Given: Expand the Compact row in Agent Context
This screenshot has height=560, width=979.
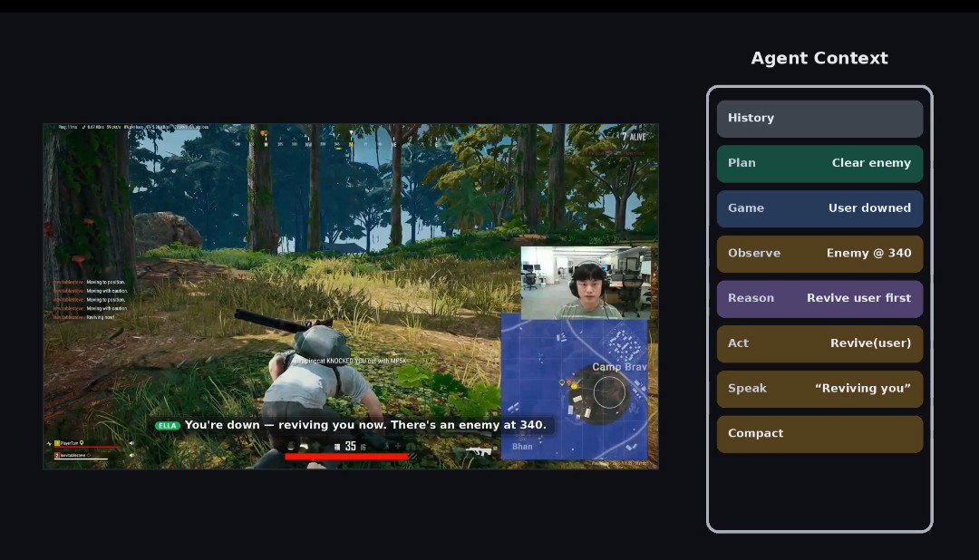Looking at the screenshot, I should (x=819, y=434).
